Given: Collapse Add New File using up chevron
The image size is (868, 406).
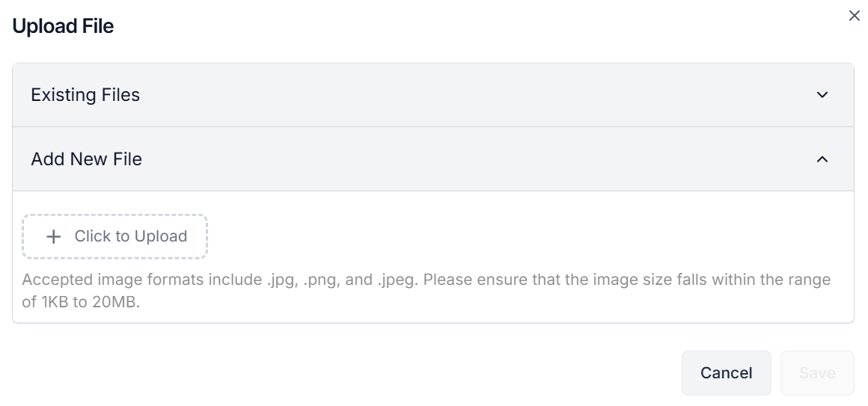Looking at the screenshot, I should 822,159.
